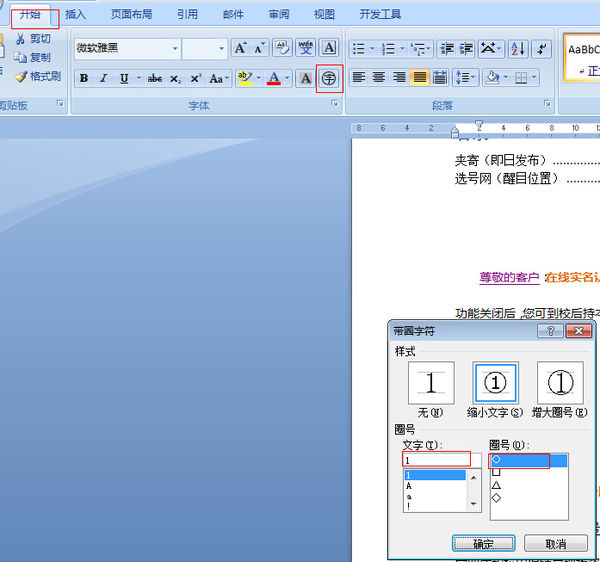
Task: Open the 页面布局 ribbon tab
Action: tap(131, 15)
